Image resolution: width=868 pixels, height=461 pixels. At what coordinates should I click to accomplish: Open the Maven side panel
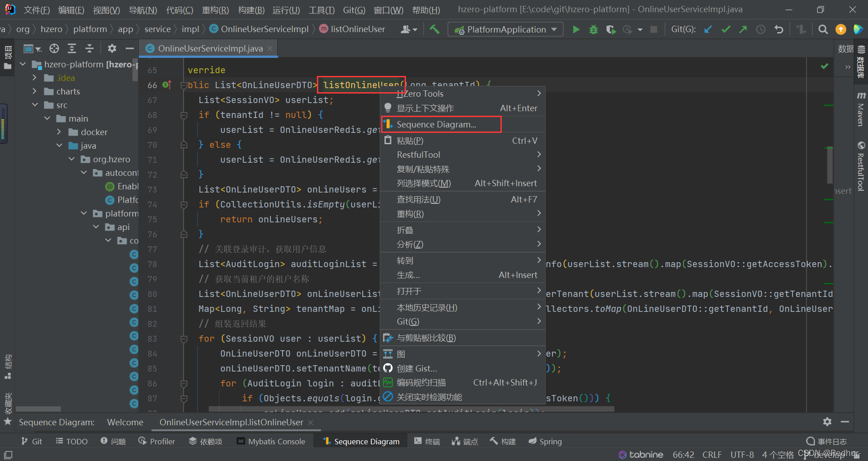click(x=861, y=109)
